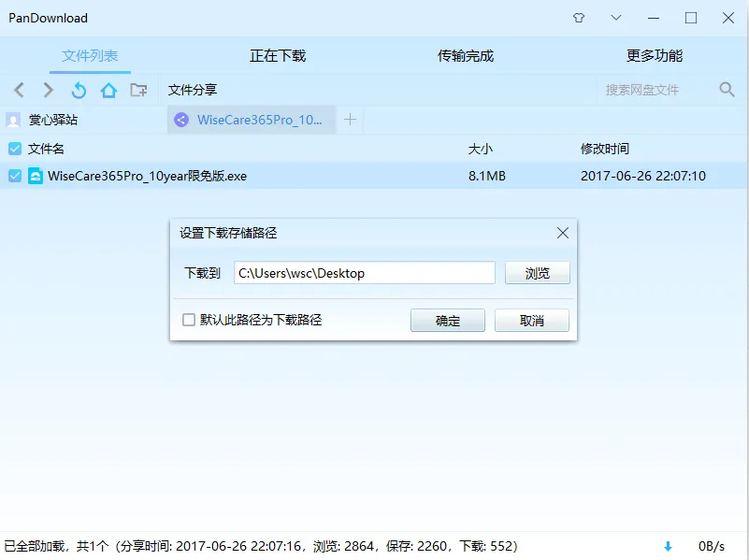Add a new tab with plus icon
The width and height of the screenshot is (749, 560).
pyautogui.click(x=350, y=120)
